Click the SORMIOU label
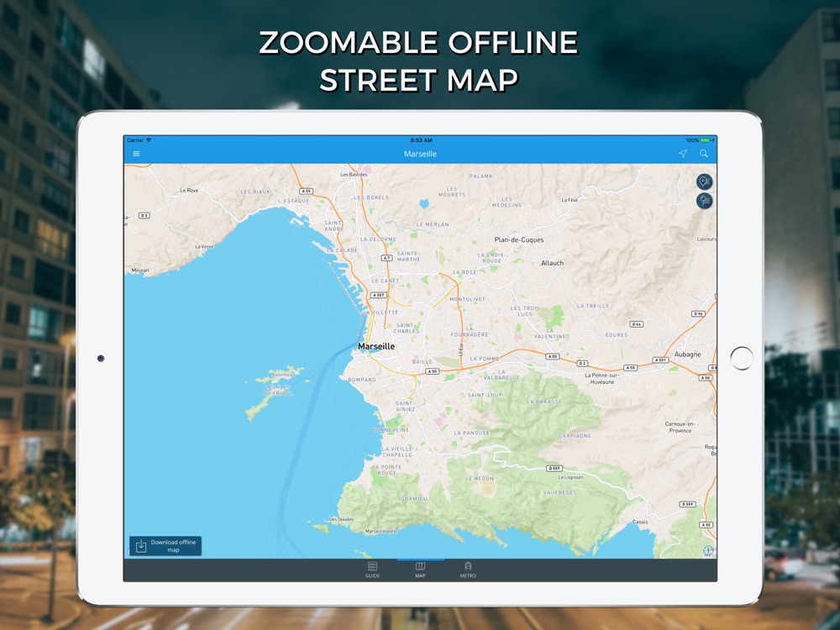This screenshot has width=840, height=630. (x=414, y=499)
